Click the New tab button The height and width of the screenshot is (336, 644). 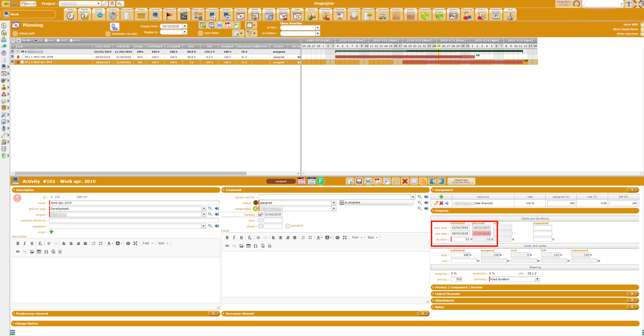click(x=29, y=4)
